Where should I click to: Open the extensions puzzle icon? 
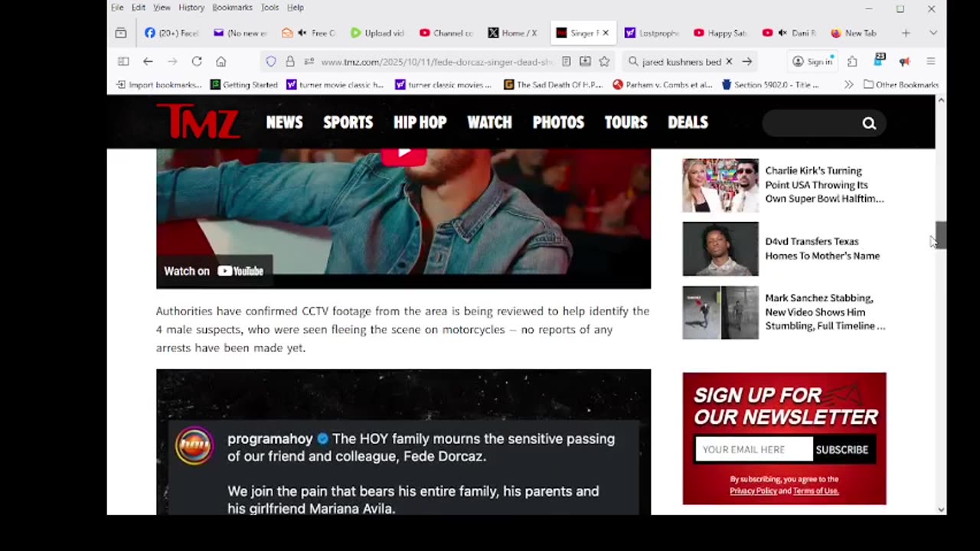pos(852,61)
